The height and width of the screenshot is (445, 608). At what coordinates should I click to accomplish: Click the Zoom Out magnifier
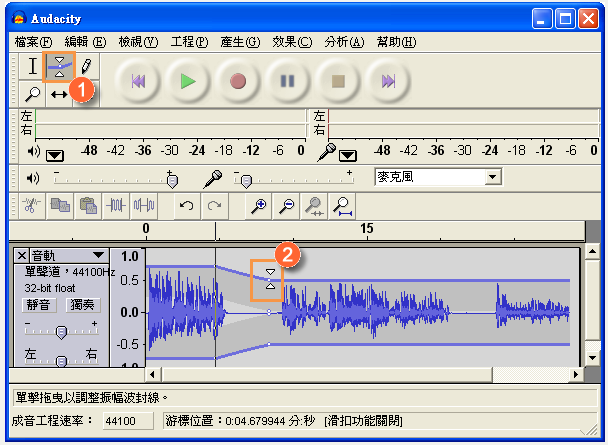point(287,205)
